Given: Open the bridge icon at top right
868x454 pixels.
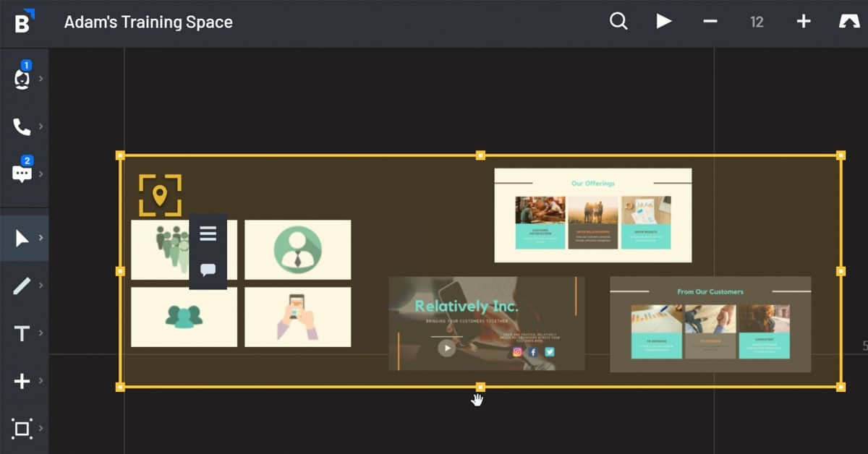Looking at the screenshot, I should pyautogui.click(x=848, y=22).
